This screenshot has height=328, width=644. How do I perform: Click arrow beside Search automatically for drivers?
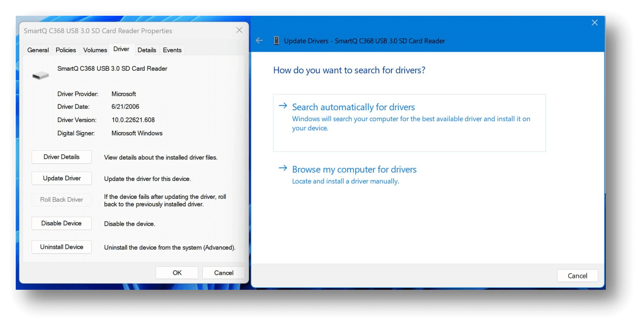[x=282, y=106]
